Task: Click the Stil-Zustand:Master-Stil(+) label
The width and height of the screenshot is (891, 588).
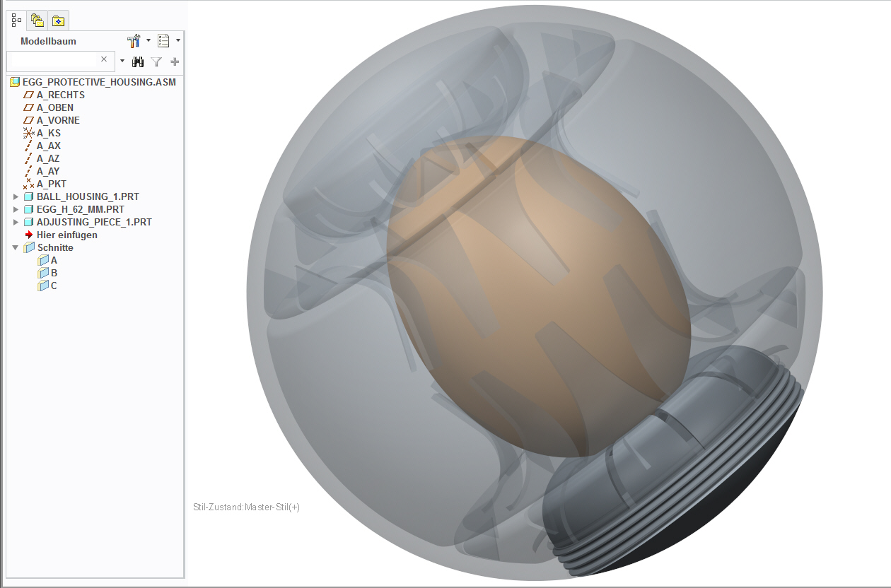Action: (246, 507)
